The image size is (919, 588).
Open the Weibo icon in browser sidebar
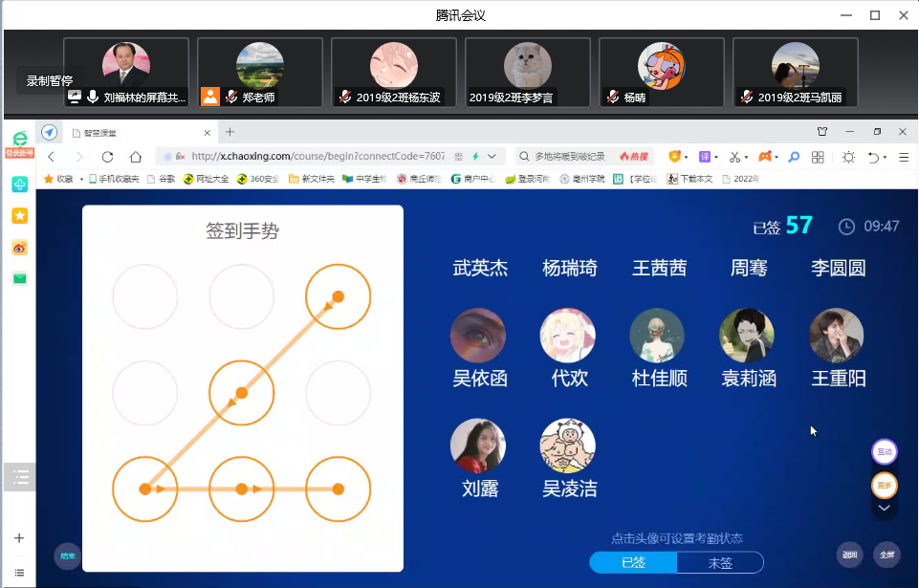19,248
